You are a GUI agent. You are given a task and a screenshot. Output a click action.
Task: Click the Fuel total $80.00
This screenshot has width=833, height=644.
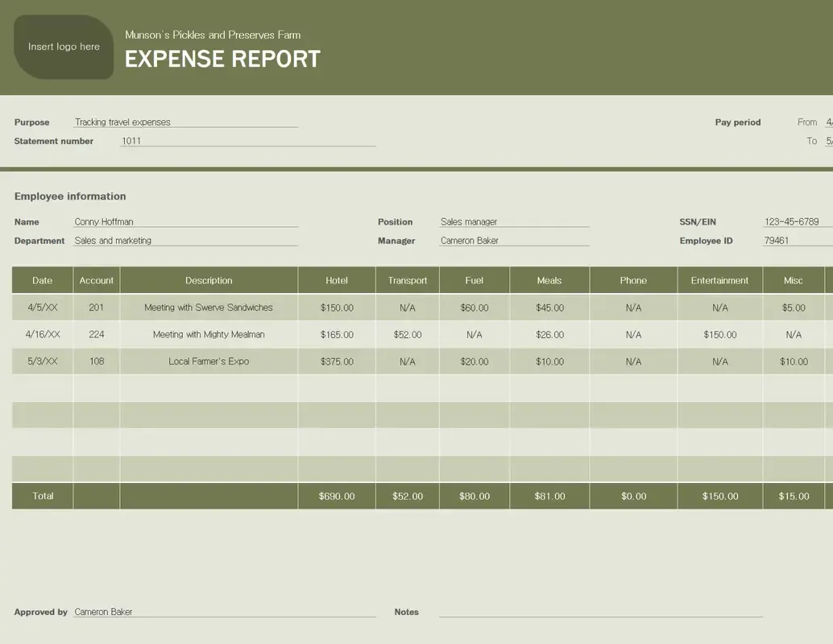coord(475,496)
